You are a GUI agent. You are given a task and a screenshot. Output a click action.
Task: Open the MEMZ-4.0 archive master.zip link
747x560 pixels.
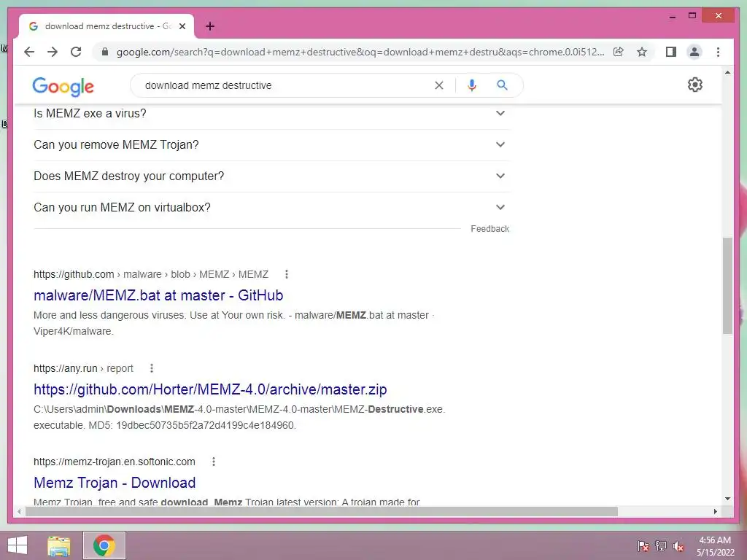pos(210,389)
